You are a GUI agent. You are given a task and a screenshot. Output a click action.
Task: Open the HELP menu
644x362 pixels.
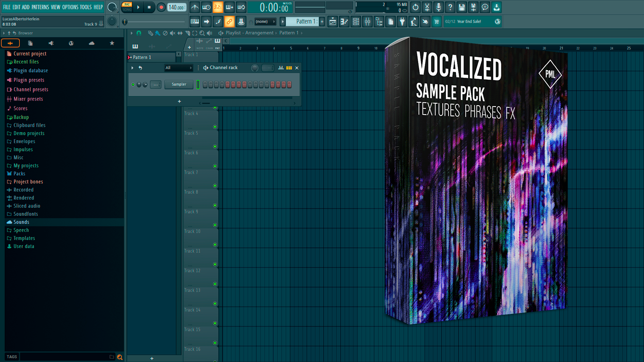pyautogui.click(x=98, y=7)
